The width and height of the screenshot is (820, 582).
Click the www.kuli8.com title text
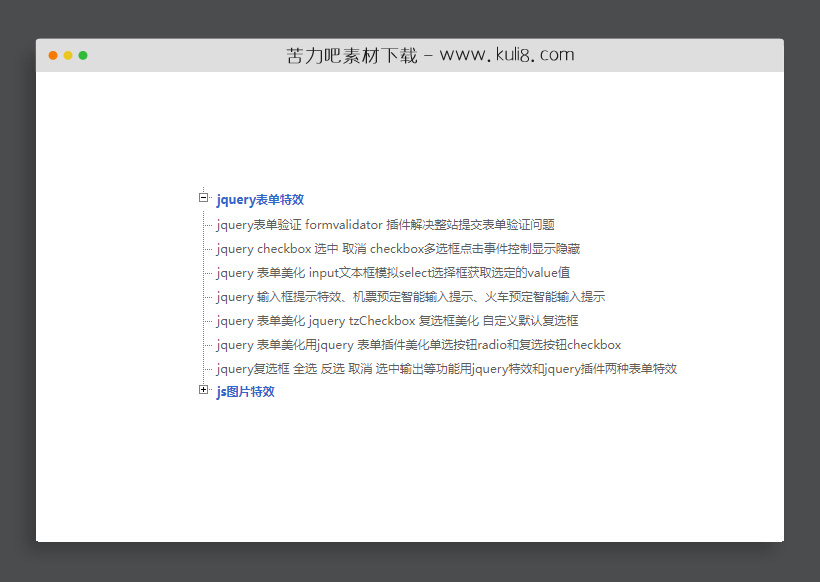tap(507, 55)
